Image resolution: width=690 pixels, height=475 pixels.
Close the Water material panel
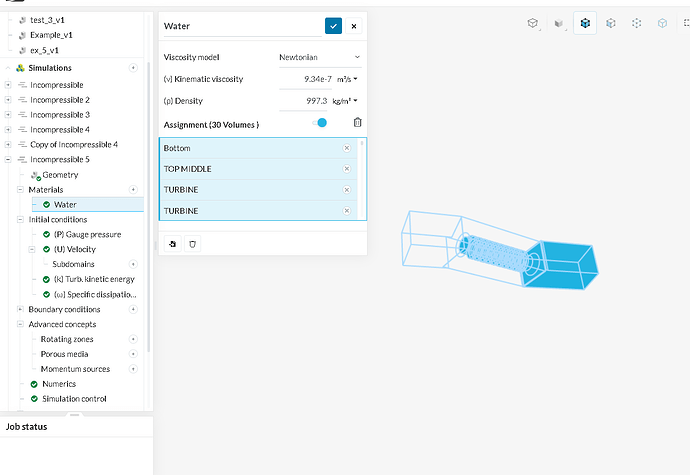tap(353, 26)
